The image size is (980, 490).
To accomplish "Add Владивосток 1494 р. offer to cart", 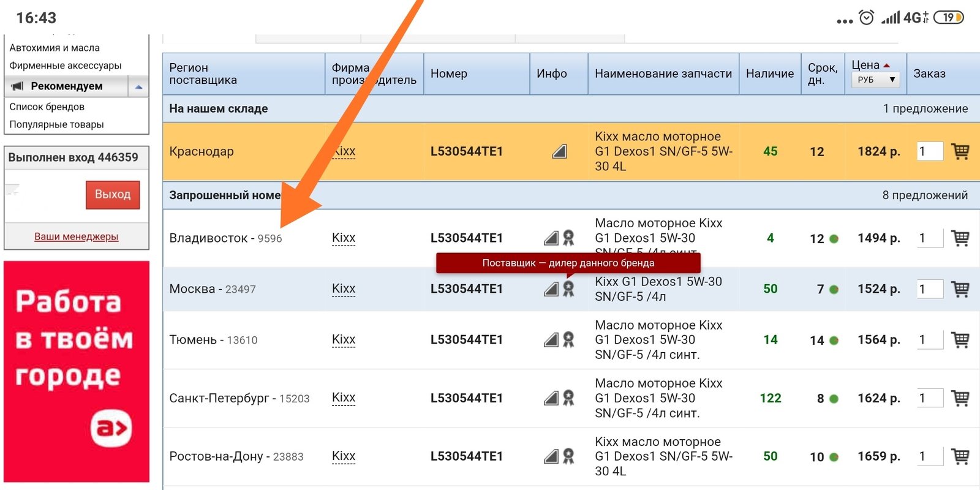I will (960, 238).
